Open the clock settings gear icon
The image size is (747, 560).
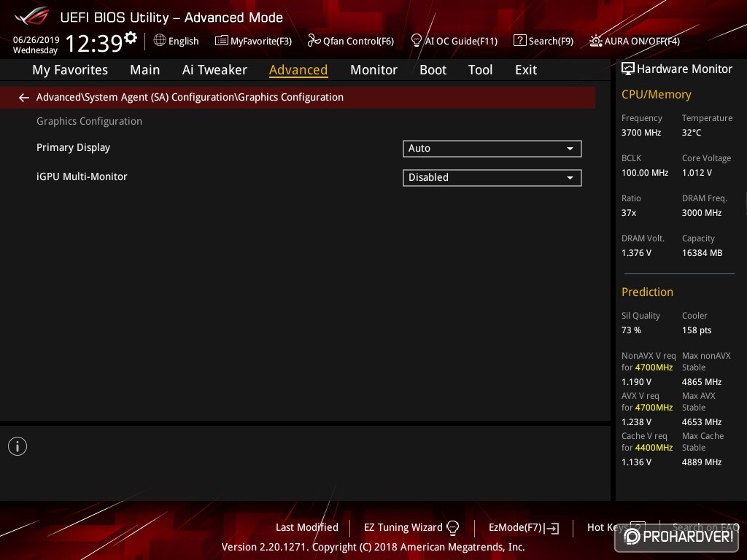(131, 38)
